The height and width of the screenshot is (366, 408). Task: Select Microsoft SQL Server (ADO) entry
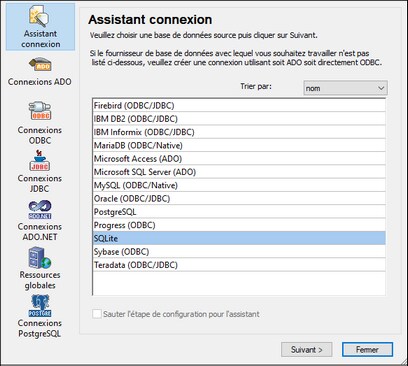(239, 172)
